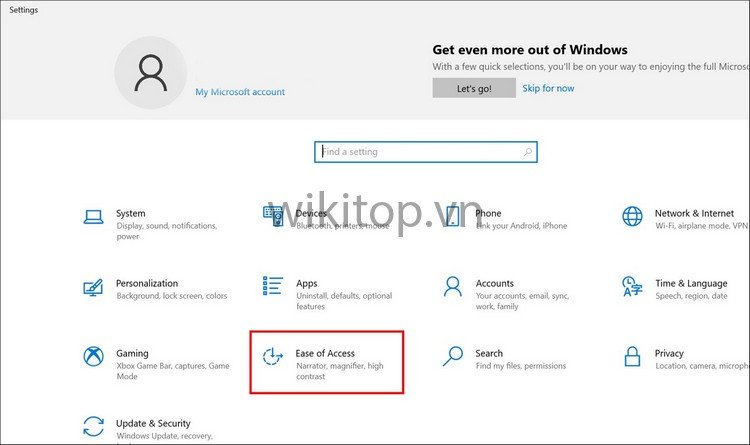The image size is (750, 445).
Task: Click the Skip for now link
Action: 548,88
